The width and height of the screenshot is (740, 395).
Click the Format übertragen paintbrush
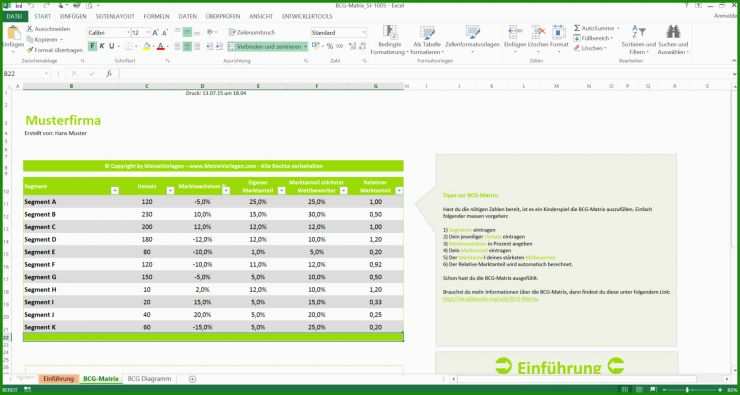tap(30, 50)
